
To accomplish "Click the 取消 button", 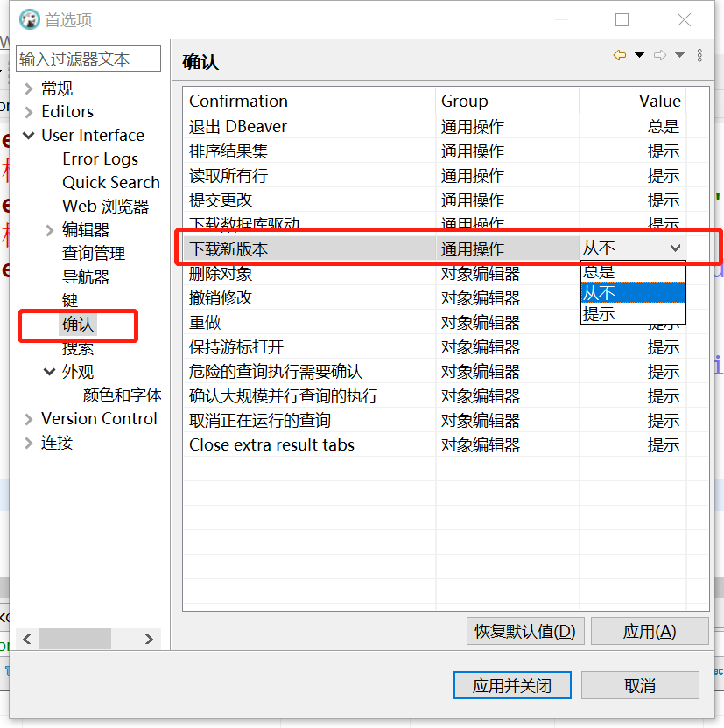I will click(x=640, y=685).
